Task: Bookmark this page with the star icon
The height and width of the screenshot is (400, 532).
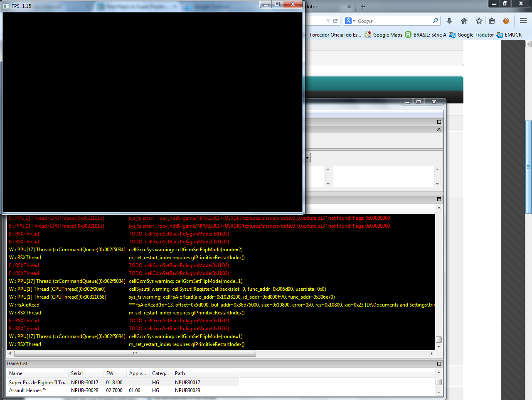Action: pos(479,21)
